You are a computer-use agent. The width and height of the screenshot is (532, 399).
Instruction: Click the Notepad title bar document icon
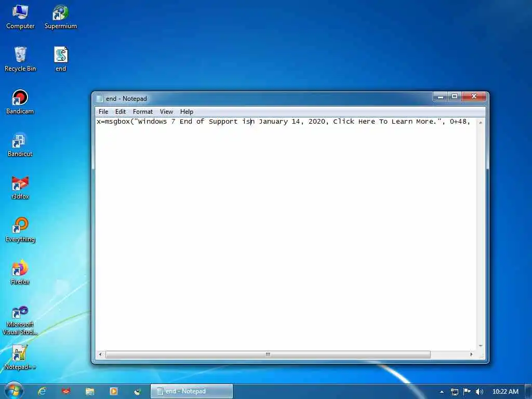pos(99,98)
